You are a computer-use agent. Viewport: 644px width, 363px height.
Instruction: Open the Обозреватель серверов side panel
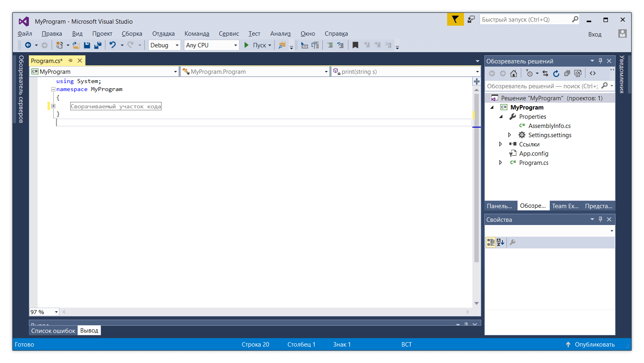tap(21, 89)
